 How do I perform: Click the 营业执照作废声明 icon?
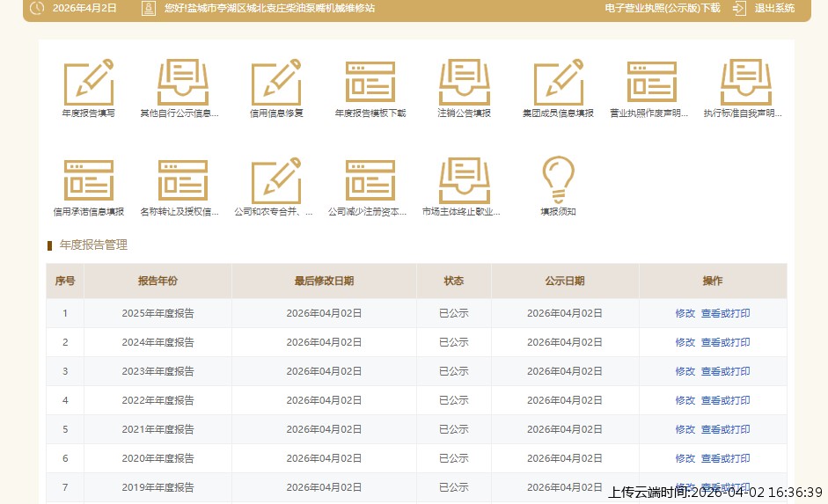click(651, 83)
